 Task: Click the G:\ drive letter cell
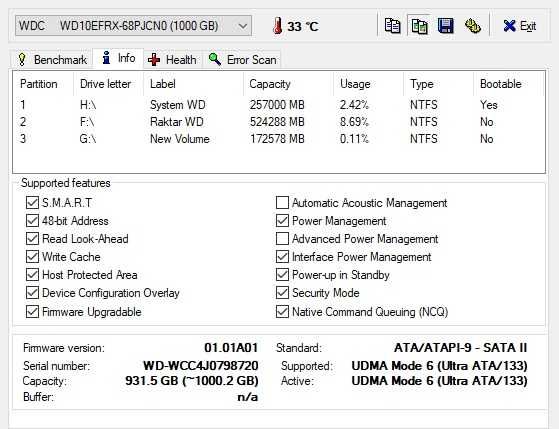(88, 138)
